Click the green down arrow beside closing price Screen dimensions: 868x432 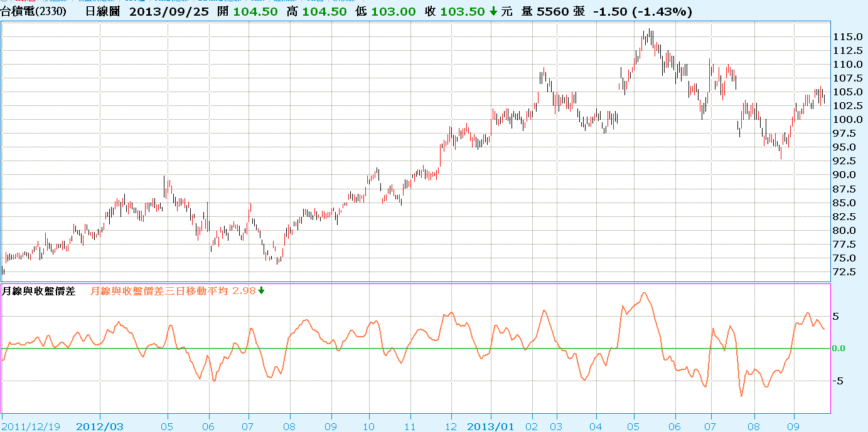(x=494, y=11)
